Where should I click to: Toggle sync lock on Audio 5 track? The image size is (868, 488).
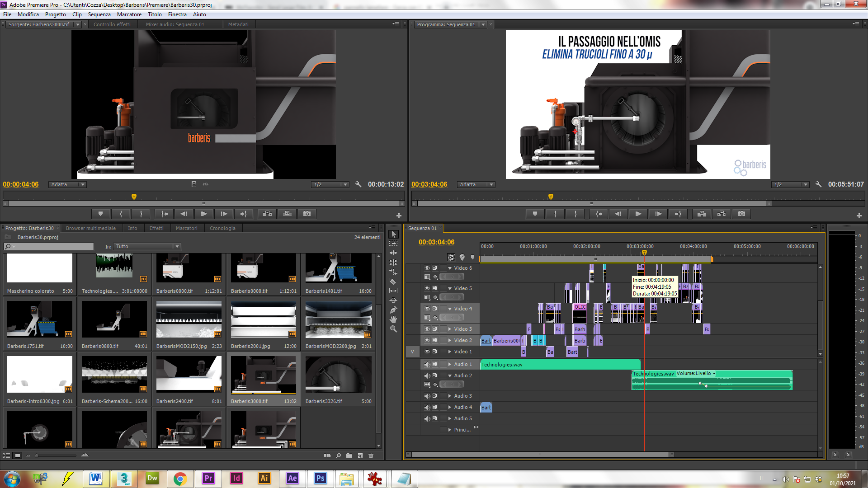pyautogui.click(x=435, y=418)
